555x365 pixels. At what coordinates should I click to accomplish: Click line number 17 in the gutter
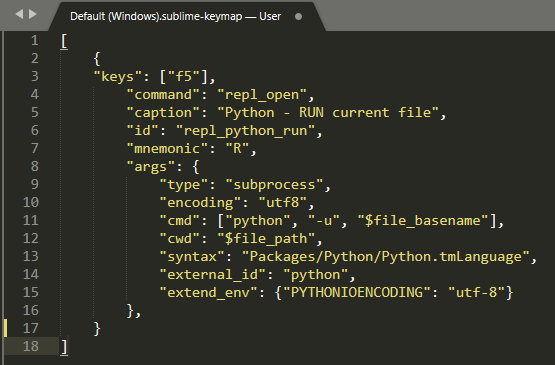click(x=31, y=328)
